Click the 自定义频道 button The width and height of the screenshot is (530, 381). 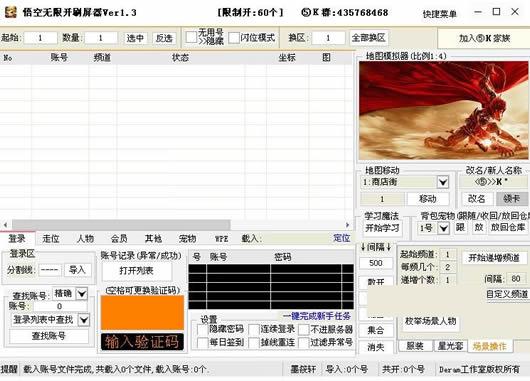(x=507, y=294)
